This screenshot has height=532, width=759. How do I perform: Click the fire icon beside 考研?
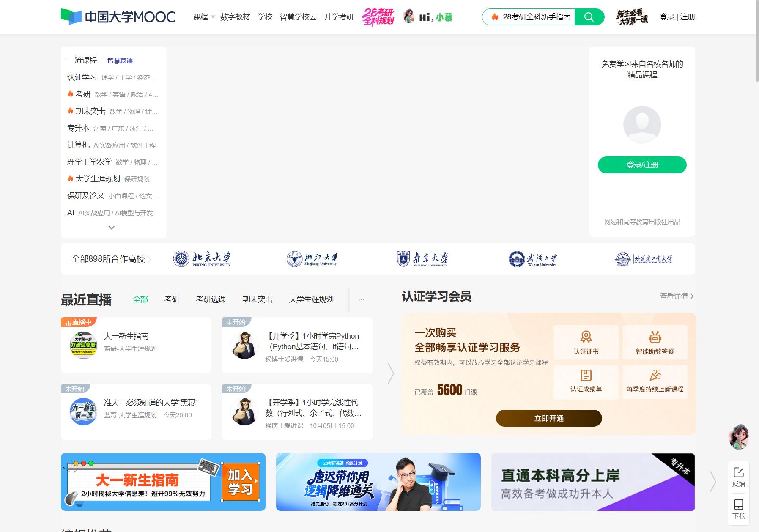click(x=70, y=94)
